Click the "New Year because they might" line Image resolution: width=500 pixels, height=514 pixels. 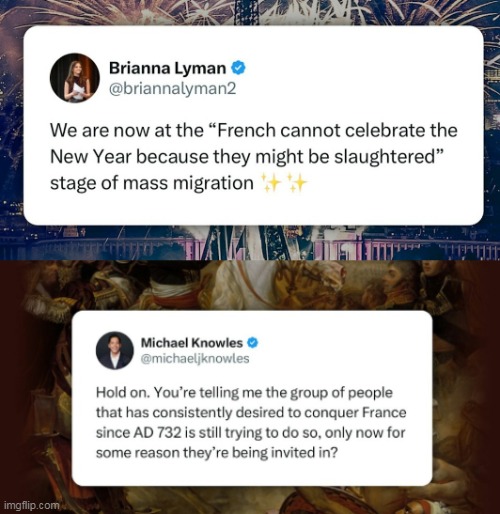point(247,157)
